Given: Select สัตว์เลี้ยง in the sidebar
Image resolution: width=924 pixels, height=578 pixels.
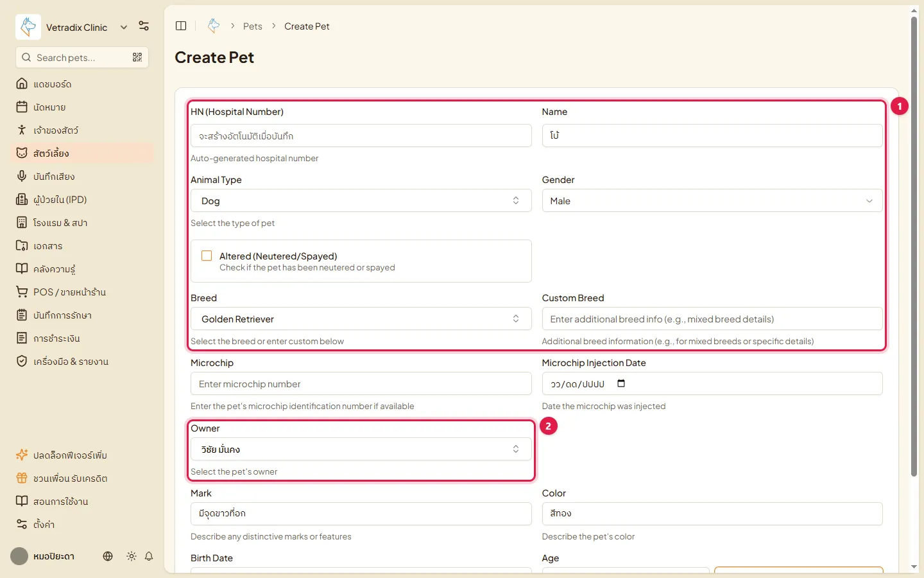Looking at the screenshot, I should 82,153.
